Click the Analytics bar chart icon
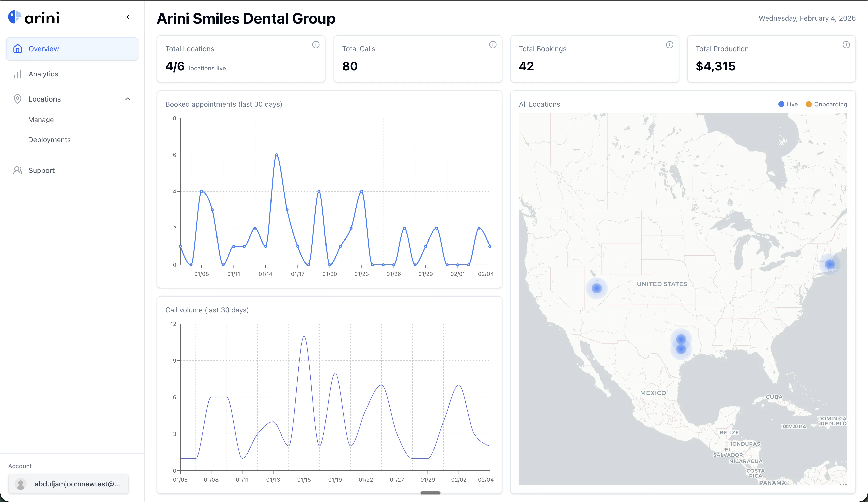The height and width of the screenshot is (502, 868). click(18, 74)
